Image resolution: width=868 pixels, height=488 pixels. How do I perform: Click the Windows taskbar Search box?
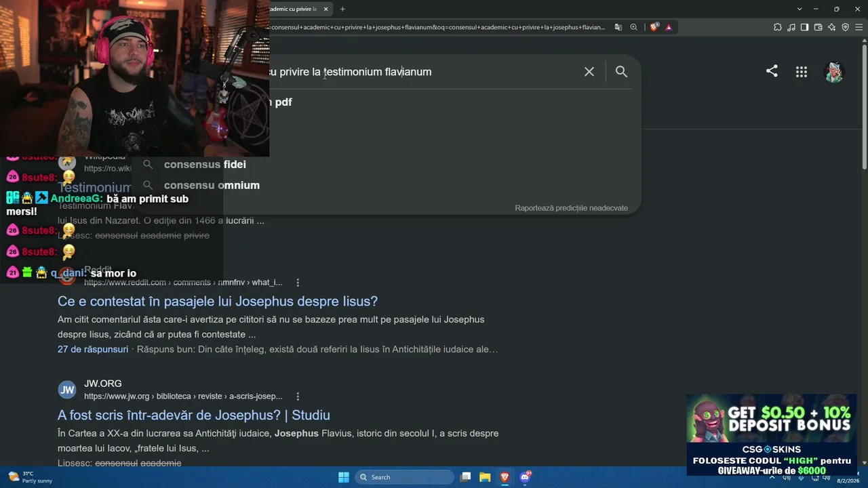[x=404, y=477]
